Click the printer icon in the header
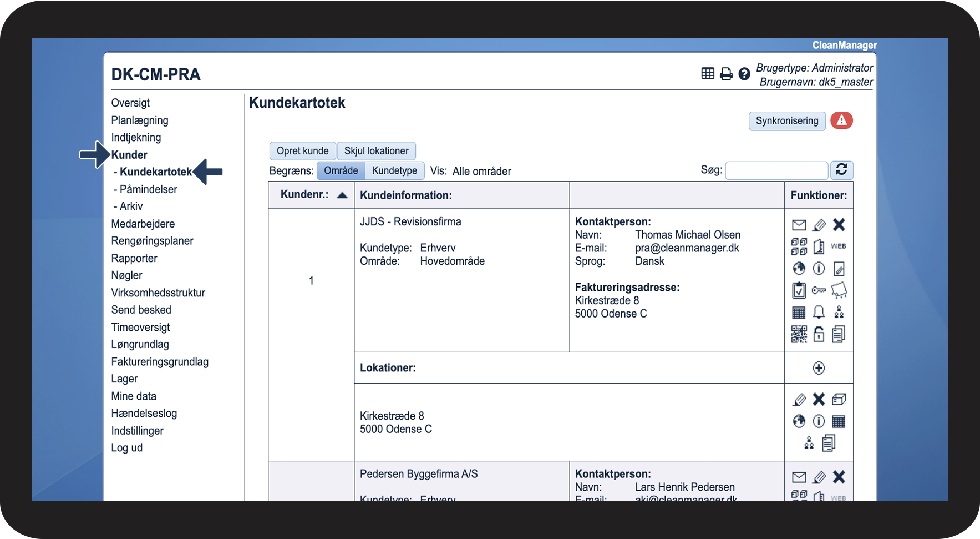980x539 pixels. [x=726, y=74]
